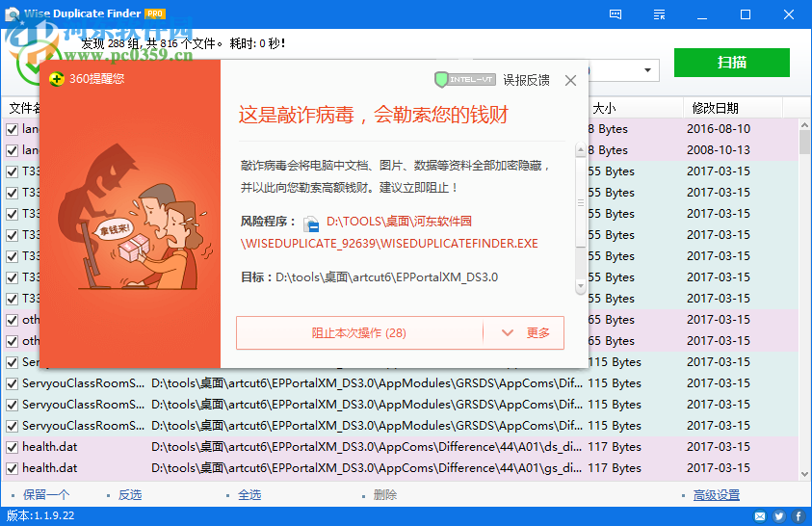The width and height of the screenshot is (812, 526).
Task: Click the 2008-10-13 date cell
Action: click(x=719, y=150)
